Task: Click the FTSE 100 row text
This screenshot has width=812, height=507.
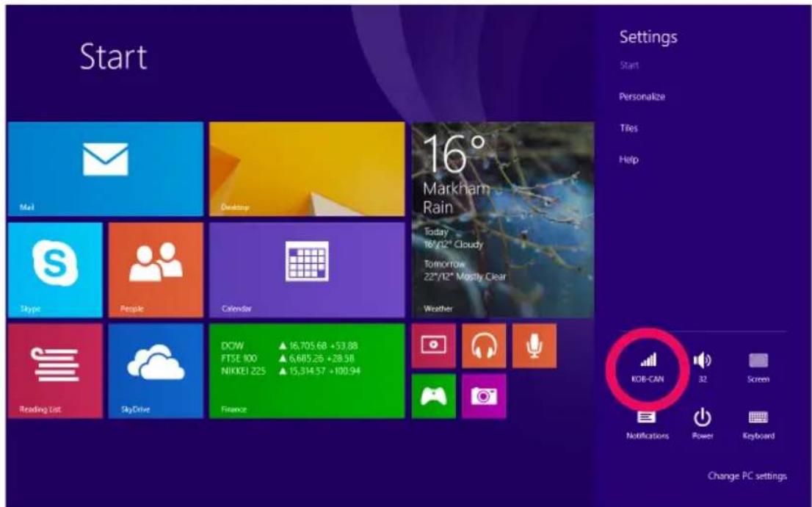Action: tap(287, 359)
